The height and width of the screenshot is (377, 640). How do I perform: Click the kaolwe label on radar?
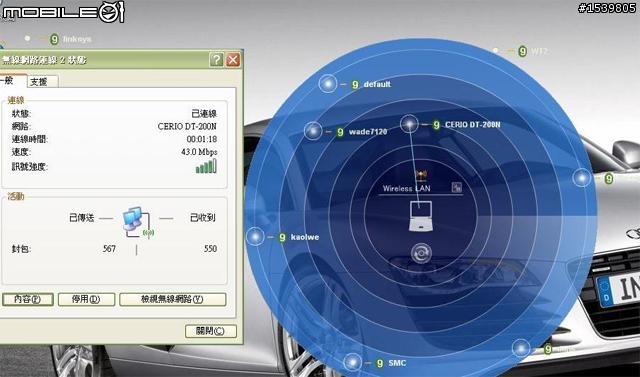pos(305,237)
